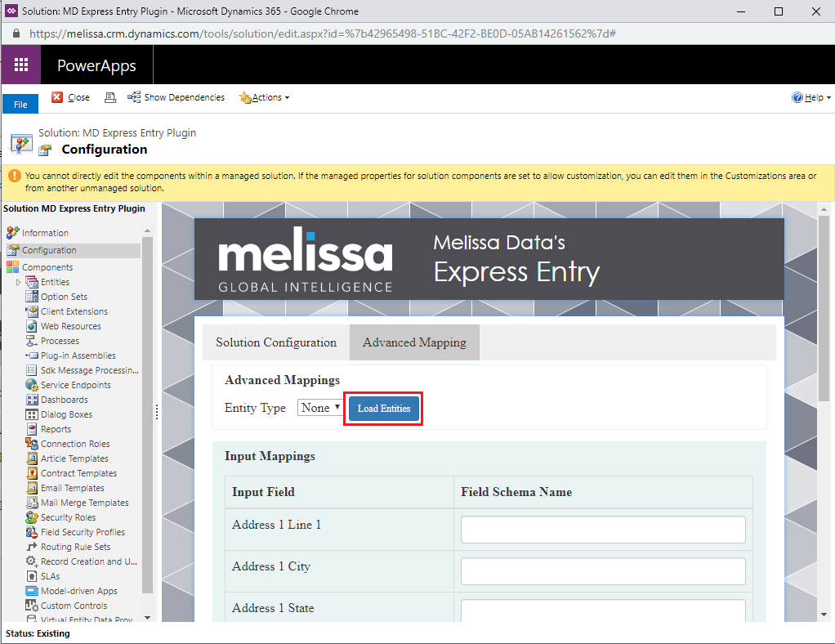The image size is (835, 644).
Task: Switch to the Solution Configuration tab
Action: tap(276, 342)
